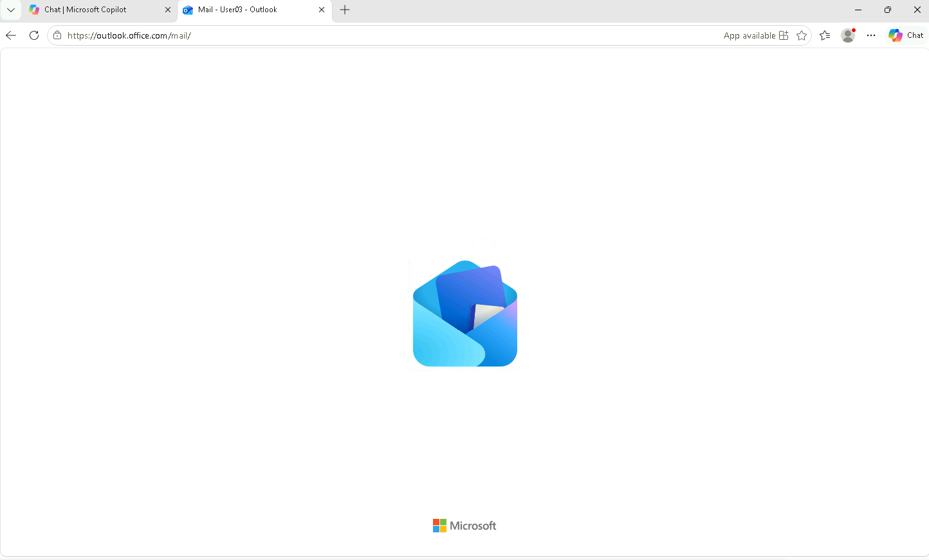
Task: View site information lock icon
Action: (57, 35)
